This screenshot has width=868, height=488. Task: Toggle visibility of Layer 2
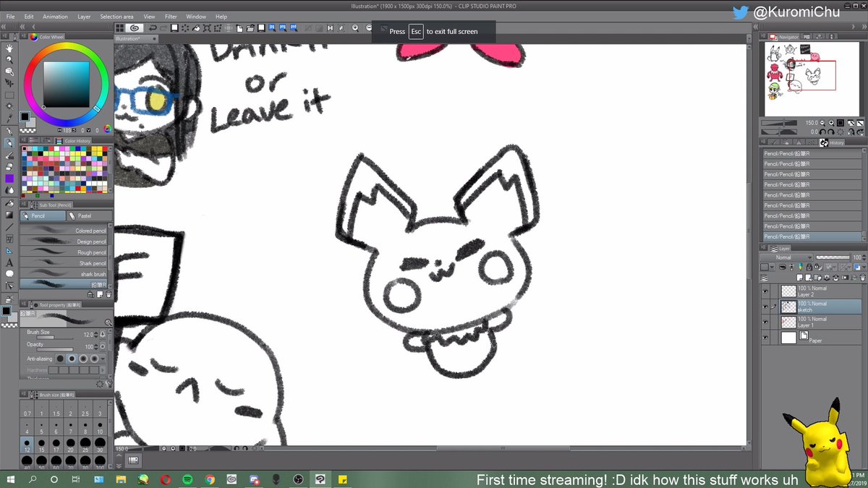(x=765, y=291)
